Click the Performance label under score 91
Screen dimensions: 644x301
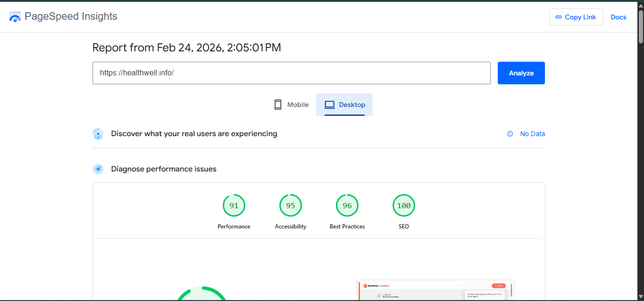[x=234, y=227]
